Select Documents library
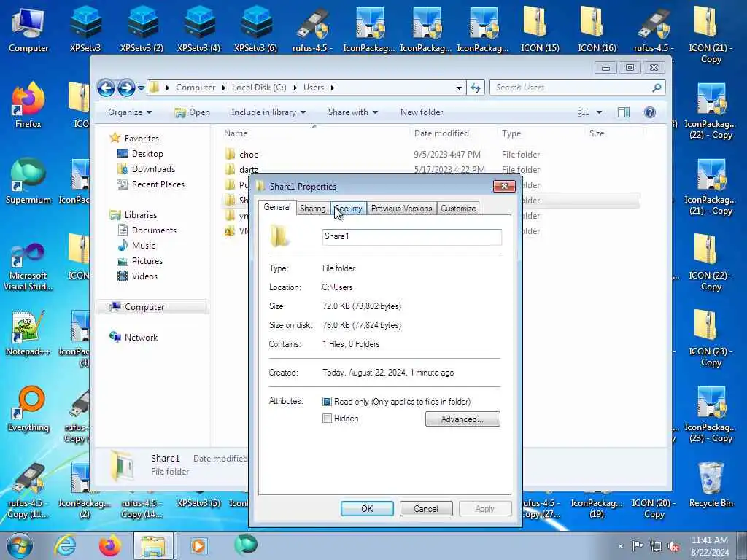Viewport: 747px width, 560px height. [153, 230]
